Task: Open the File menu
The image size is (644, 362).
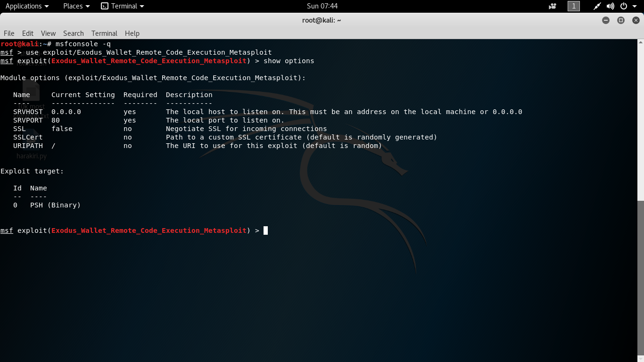Action: pos(9,33)
